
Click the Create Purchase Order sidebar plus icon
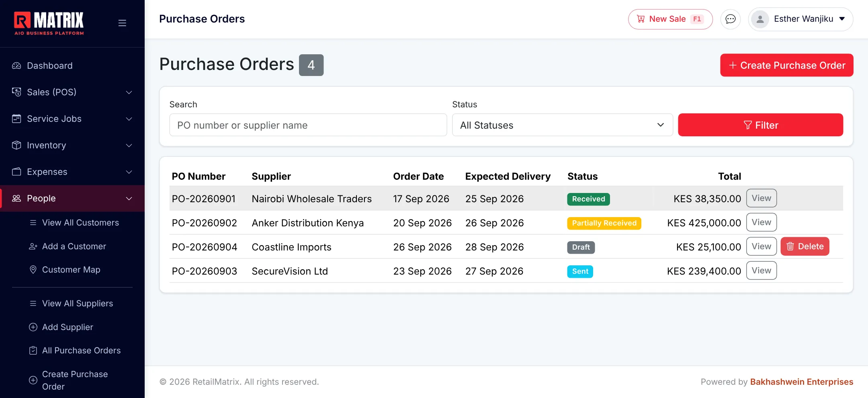(33, 380)
